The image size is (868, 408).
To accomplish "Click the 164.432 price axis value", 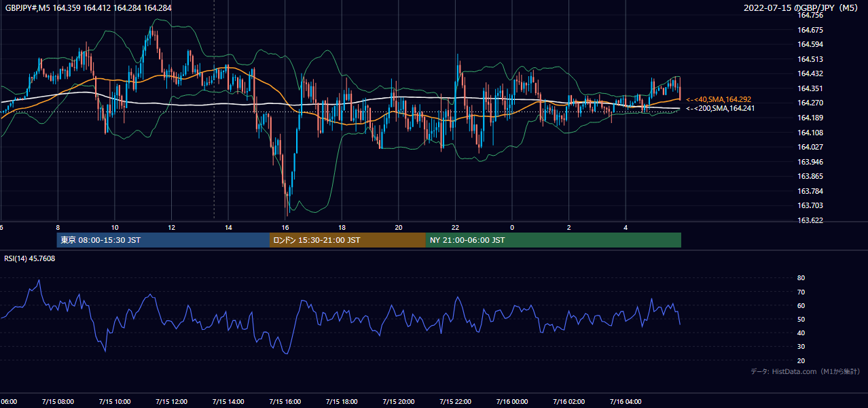I will (x=810, y=73).
